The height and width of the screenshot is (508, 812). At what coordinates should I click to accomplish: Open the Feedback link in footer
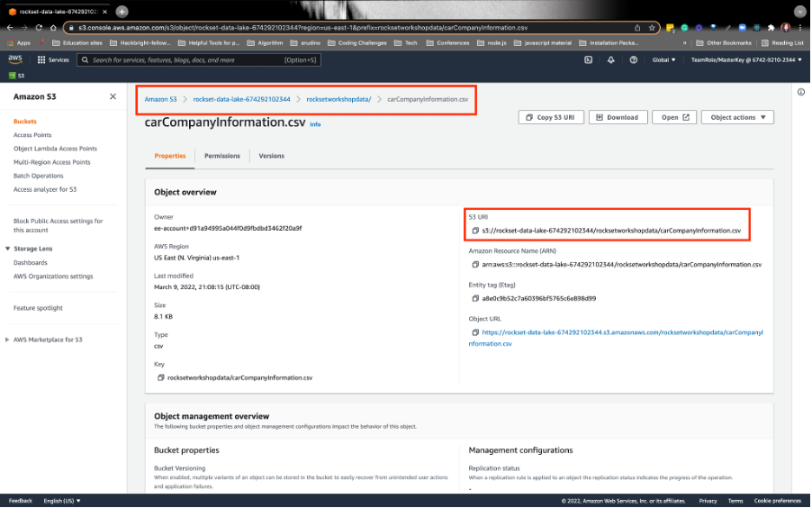21,501
